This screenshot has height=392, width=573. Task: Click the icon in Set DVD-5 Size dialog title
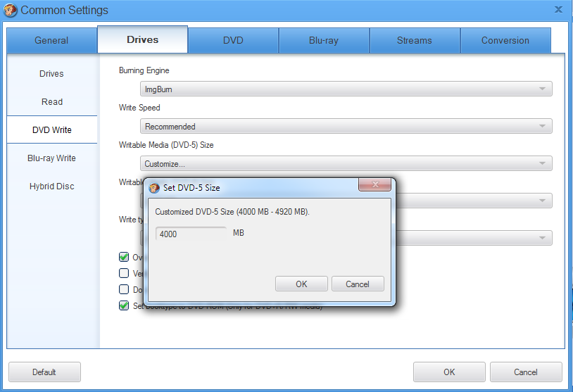(154, 188)
